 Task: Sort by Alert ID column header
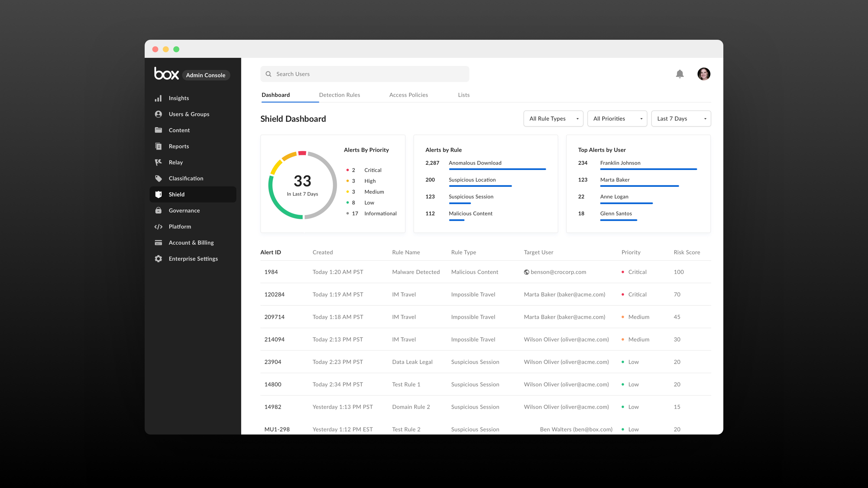[x=271, y=252]
